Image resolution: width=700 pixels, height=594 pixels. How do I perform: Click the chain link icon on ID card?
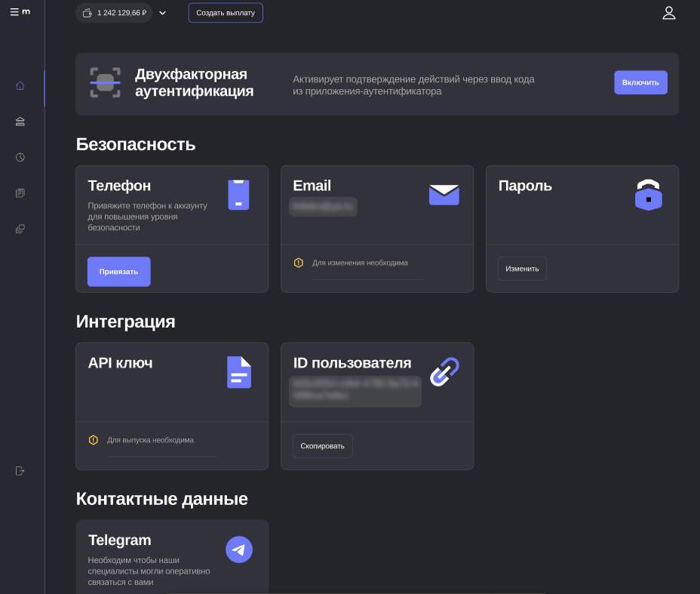(x=444, y=372)
